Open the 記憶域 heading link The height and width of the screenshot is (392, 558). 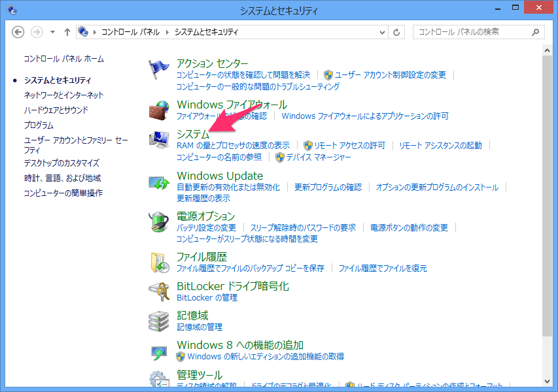(x=192, y=316)
